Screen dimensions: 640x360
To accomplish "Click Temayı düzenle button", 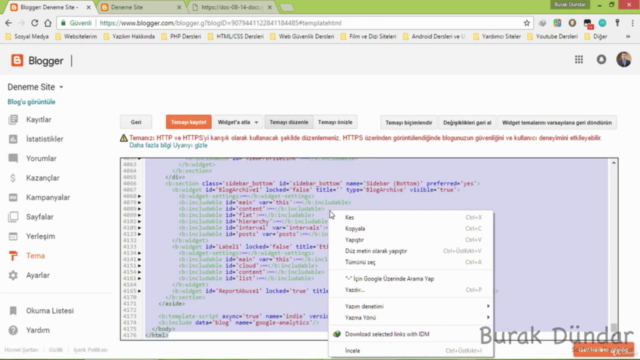I will (x=289, y=122).
